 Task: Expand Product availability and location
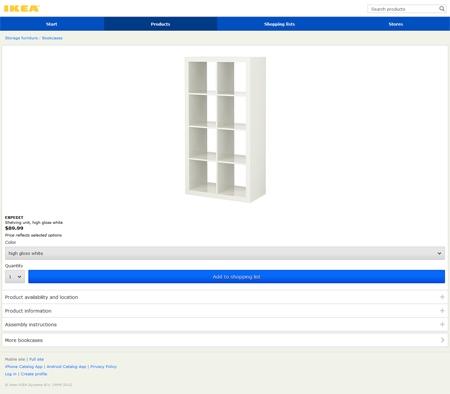(x=225, y=297)
